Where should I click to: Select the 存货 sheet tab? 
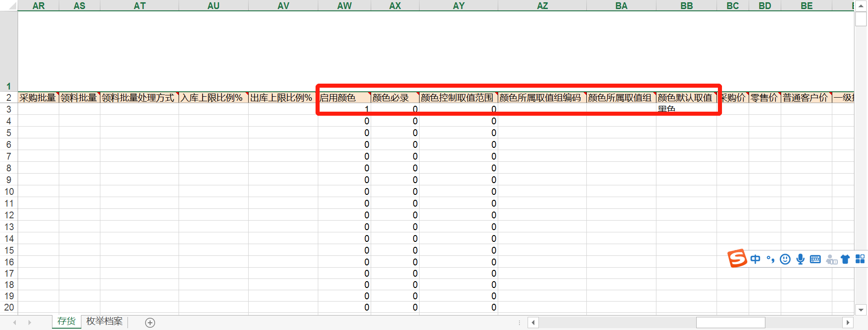[x=66, y=321]
